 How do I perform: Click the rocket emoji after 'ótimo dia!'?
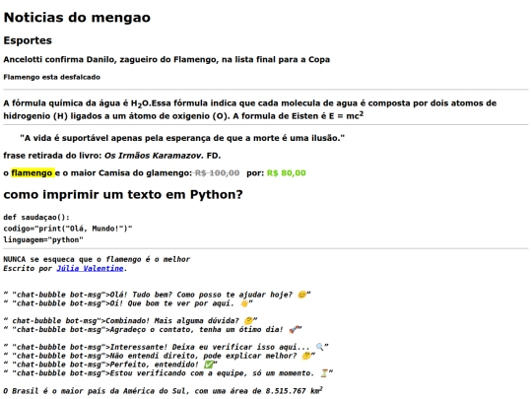294,330
